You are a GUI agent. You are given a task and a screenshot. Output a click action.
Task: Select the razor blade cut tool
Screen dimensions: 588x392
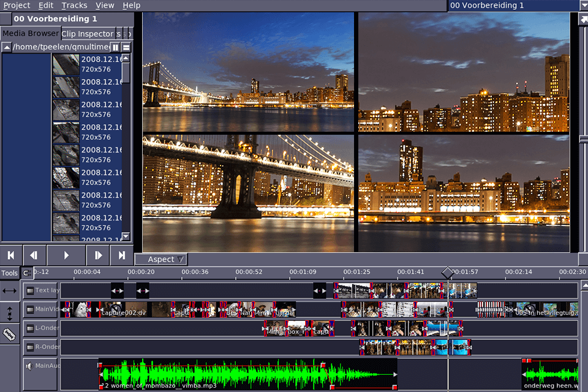9,334
